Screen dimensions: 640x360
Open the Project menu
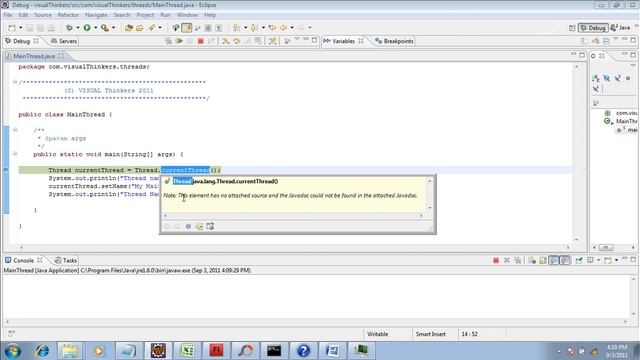pyautogui.click(x=145, y=15)
